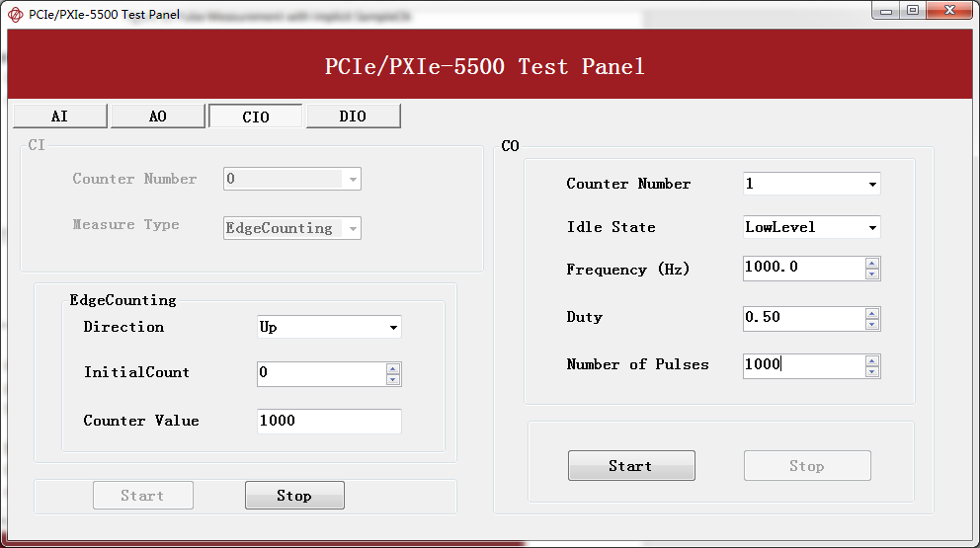The height and width of the screenshot is (548, 980).
Task: Click the 'InitialCount' label text
Action: coord(136,372)
